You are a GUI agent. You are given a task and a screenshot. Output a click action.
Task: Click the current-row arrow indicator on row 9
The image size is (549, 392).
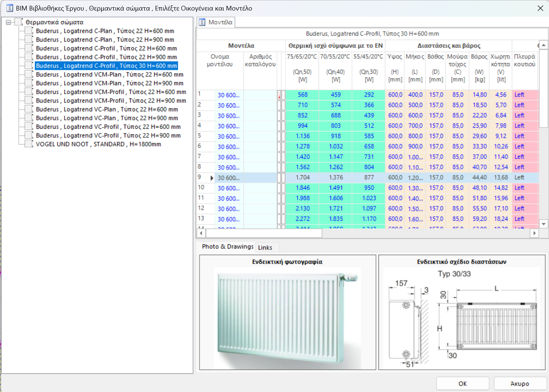(212, 178)
